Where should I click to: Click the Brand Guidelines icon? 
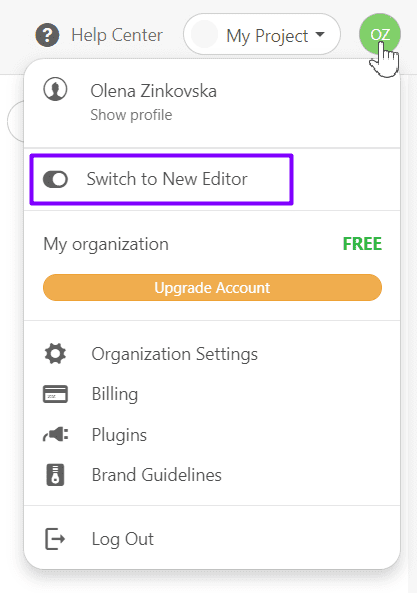click(x=55, y=475)
